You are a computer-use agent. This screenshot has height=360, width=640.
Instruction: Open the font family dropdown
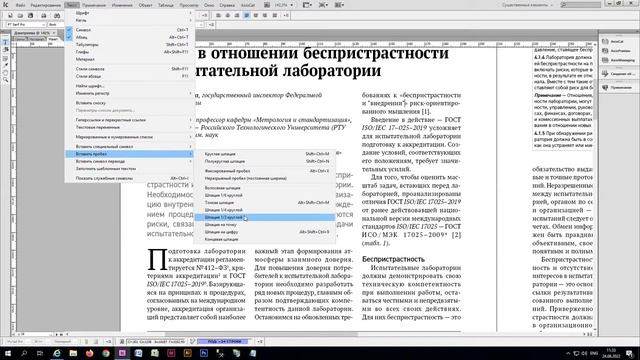click(43, 24)
